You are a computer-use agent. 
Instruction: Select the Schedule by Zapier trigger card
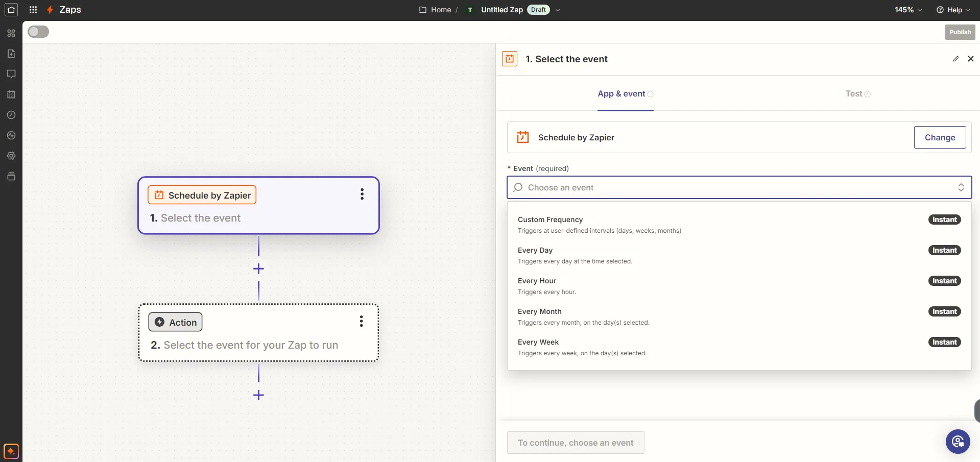click(x=258, y=206)
